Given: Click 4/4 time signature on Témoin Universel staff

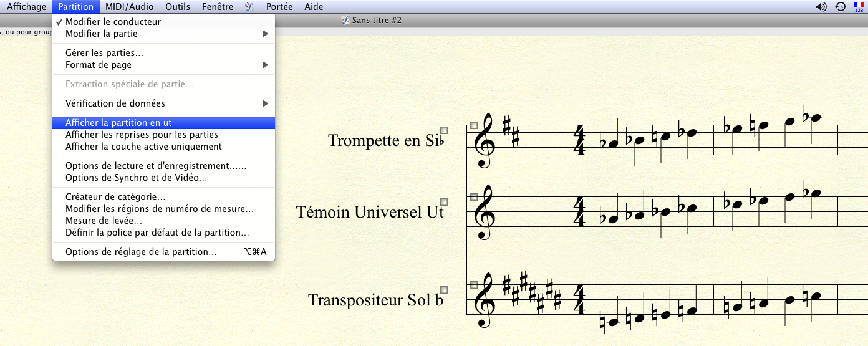Looking at the screenshot, I should pos(580,212).
